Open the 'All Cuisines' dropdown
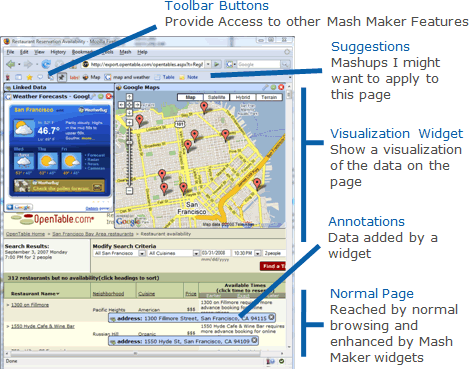Screen dimensions: 469x369 (x=173, y=253)
